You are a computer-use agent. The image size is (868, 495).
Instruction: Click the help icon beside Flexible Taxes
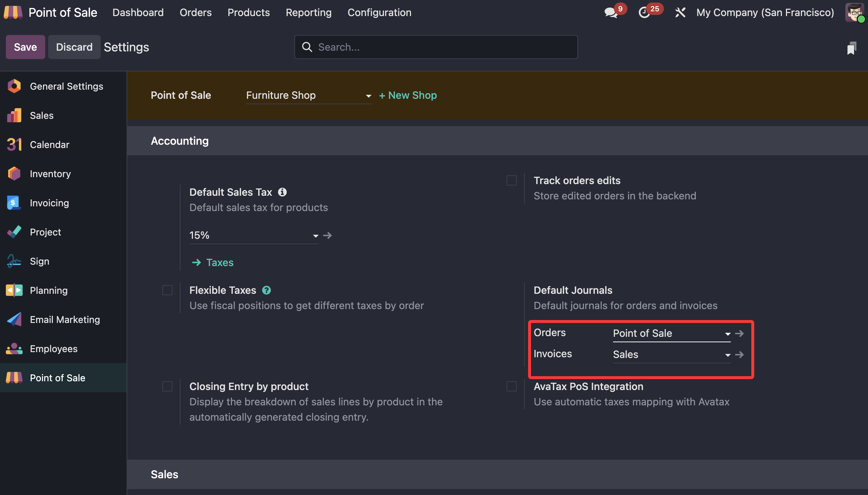[x=267, y=290]
